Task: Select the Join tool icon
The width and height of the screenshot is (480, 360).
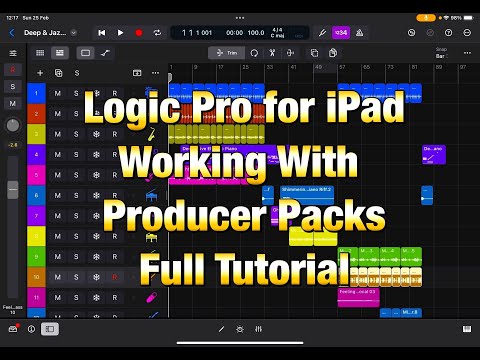Action: 290,53
